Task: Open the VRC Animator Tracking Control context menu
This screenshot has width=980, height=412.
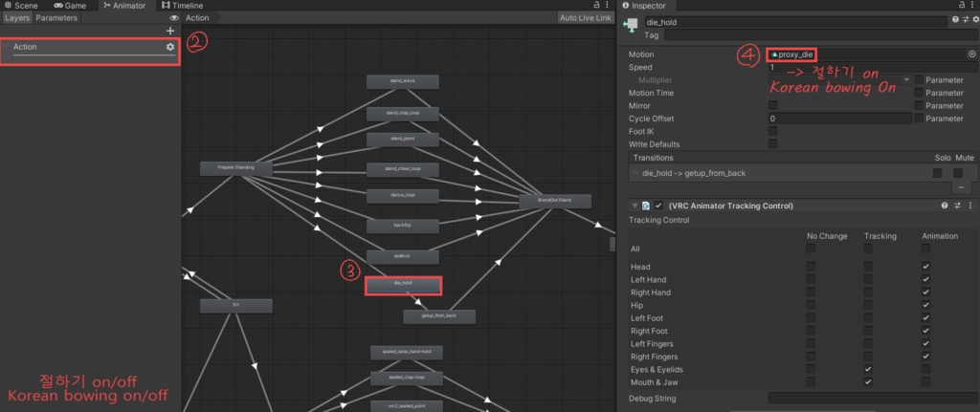Action: click(970, 206)
